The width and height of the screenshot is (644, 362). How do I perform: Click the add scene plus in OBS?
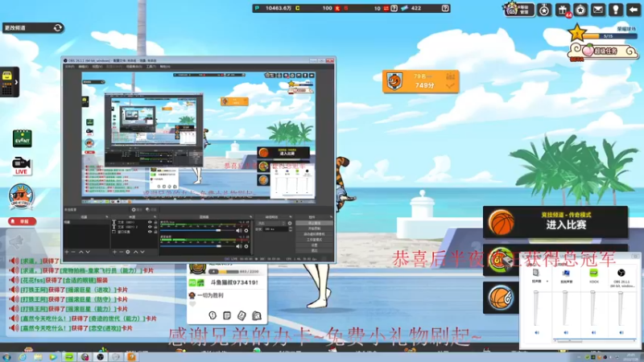(67, 252)
